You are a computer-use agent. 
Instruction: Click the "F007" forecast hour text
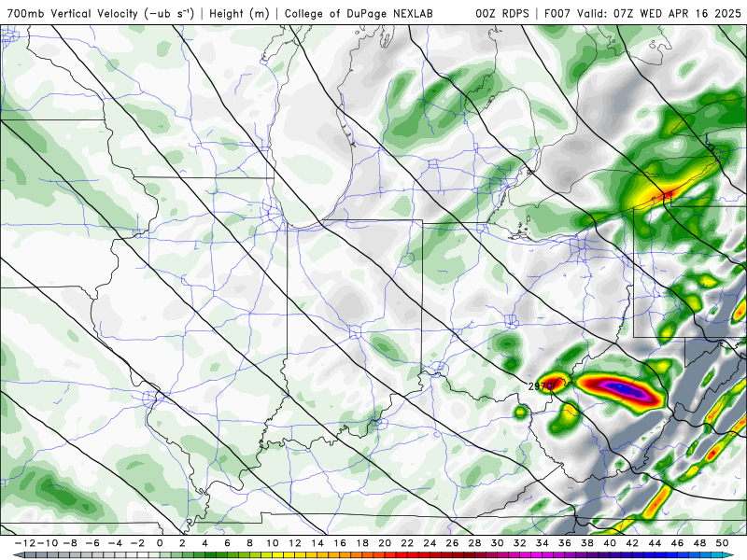(558, 14)
